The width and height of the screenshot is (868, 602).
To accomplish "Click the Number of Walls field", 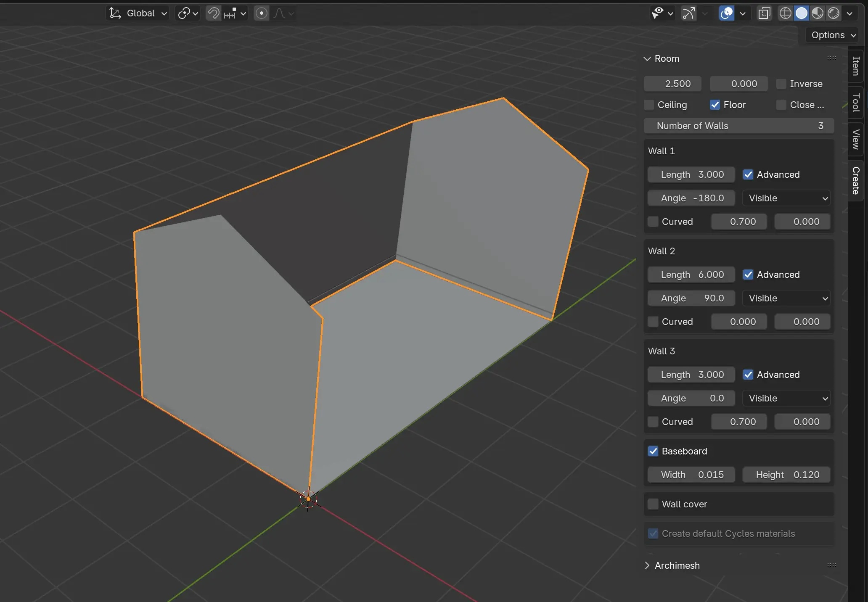I will coord(738,126).
